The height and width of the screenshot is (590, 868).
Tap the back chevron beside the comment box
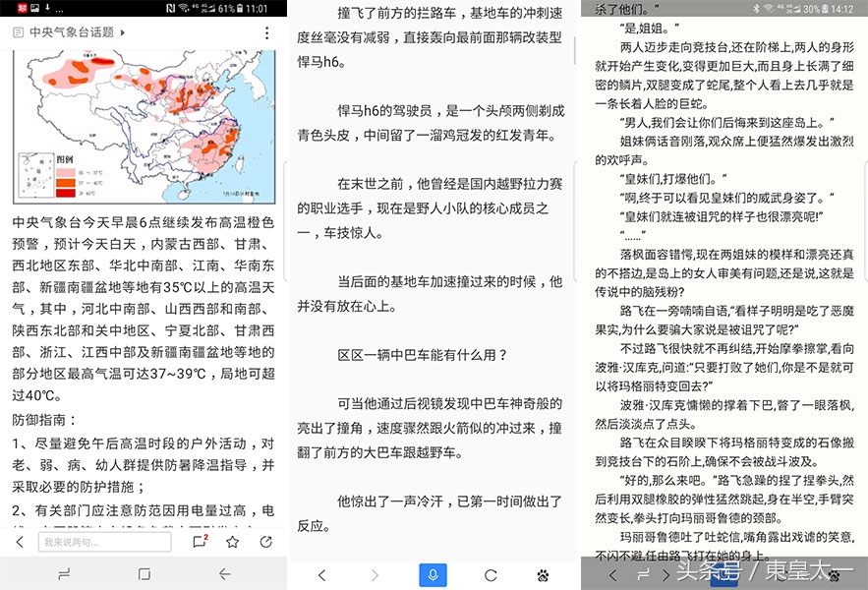20,542
